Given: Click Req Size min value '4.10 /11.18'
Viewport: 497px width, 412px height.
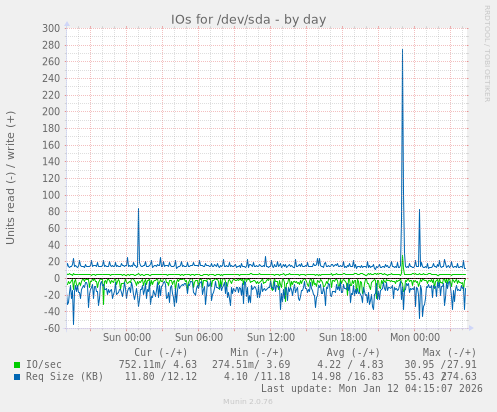Looking at the screenshot, I should [257, 377].
